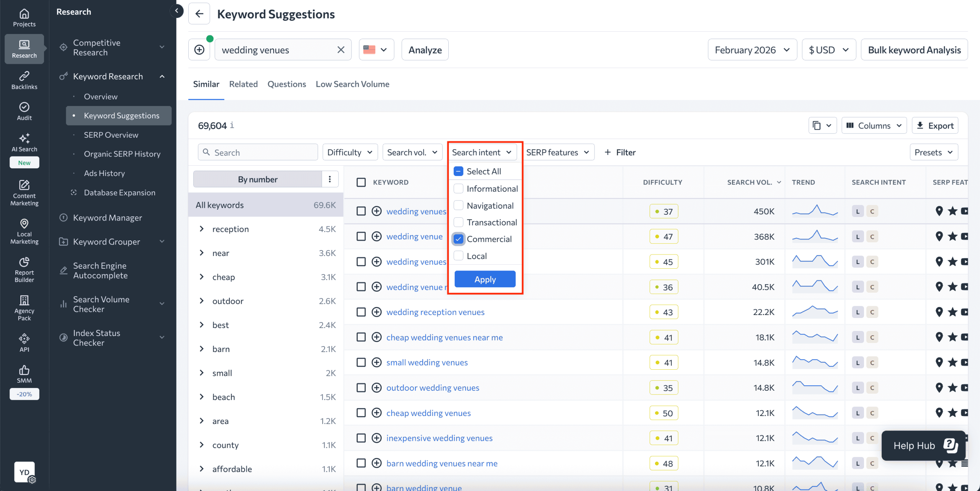This screenshot has width=980, height=491.
Task: Open the SERP features filter
Action: (x=558, y=152)
